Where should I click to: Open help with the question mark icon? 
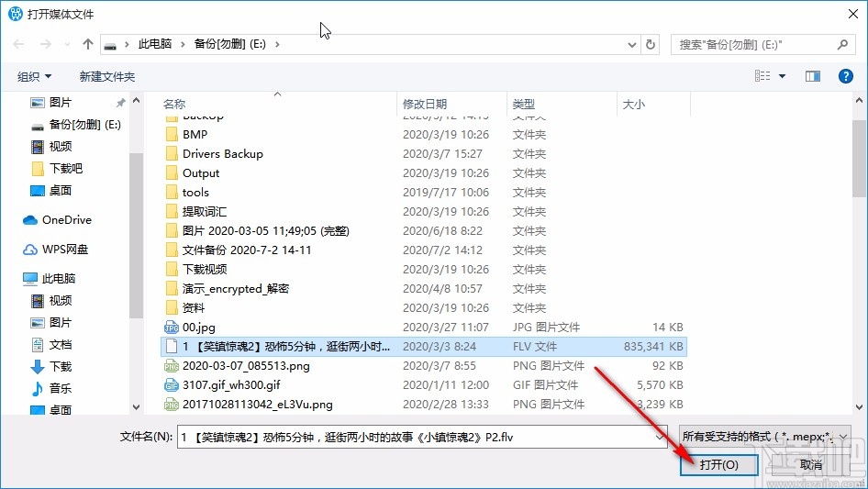845,76
